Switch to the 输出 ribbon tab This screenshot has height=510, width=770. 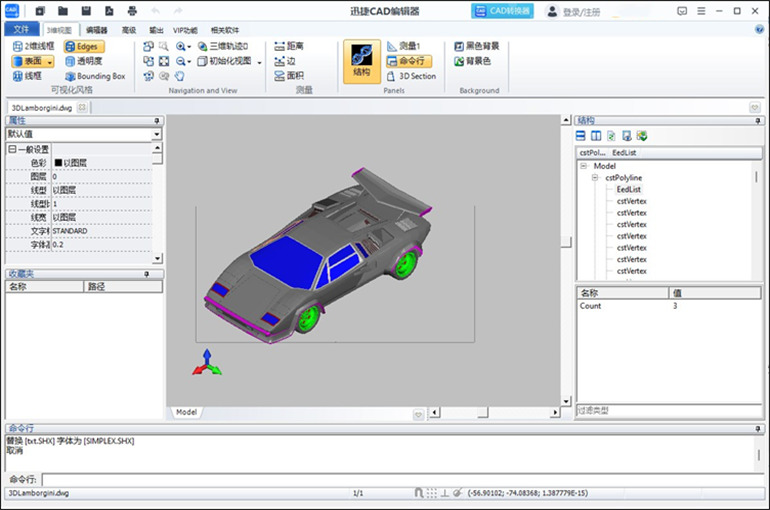point(157,30)
